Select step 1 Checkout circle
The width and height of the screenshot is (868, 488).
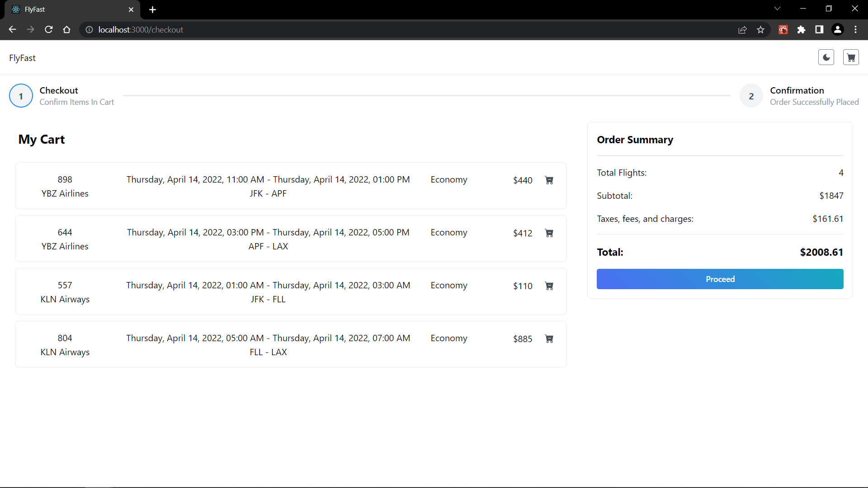coord(21,96)
